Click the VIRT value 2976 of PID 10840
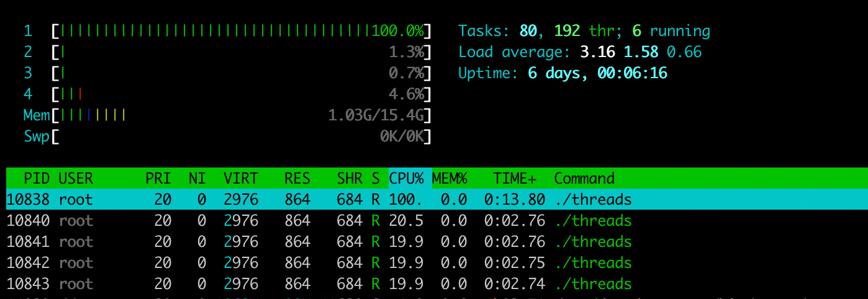Screen dimensions: 868x299 click(241, 221)
